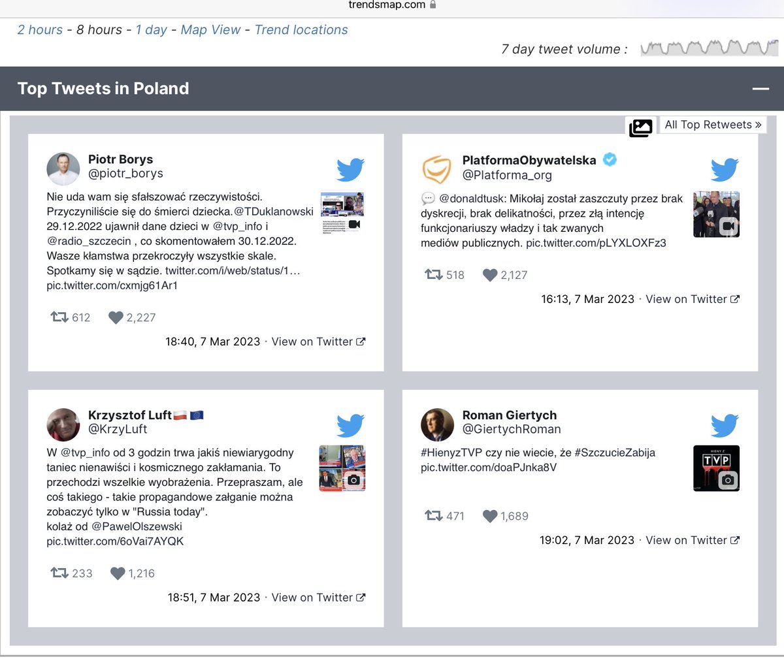Click heart icon on PlatformaObywatelska tweet
Image resolution: width=784 pixels, height=672 pixels.
point(490,275)
